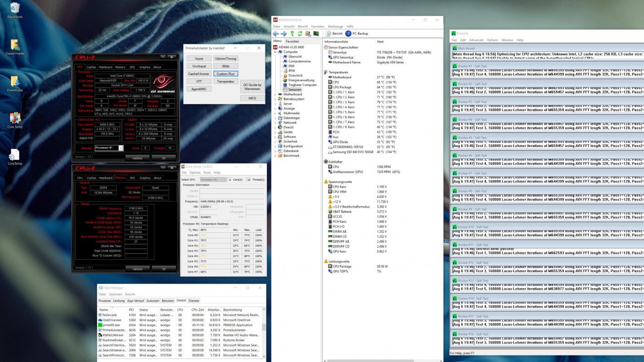Open CoreTemp file desktop icon
The image size is (644, 362).
tap(15, 157)
